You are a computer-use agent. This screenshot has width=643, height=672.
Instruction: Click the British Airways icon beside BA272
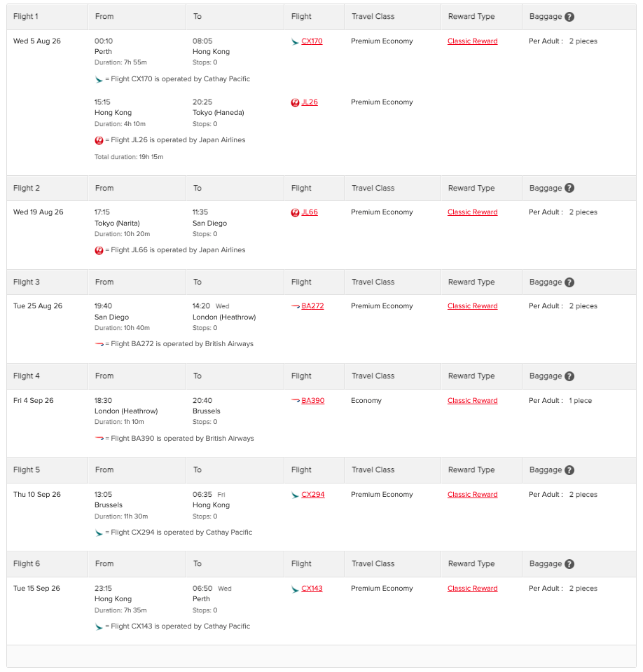pyautogui.click(x=296, y=306)
